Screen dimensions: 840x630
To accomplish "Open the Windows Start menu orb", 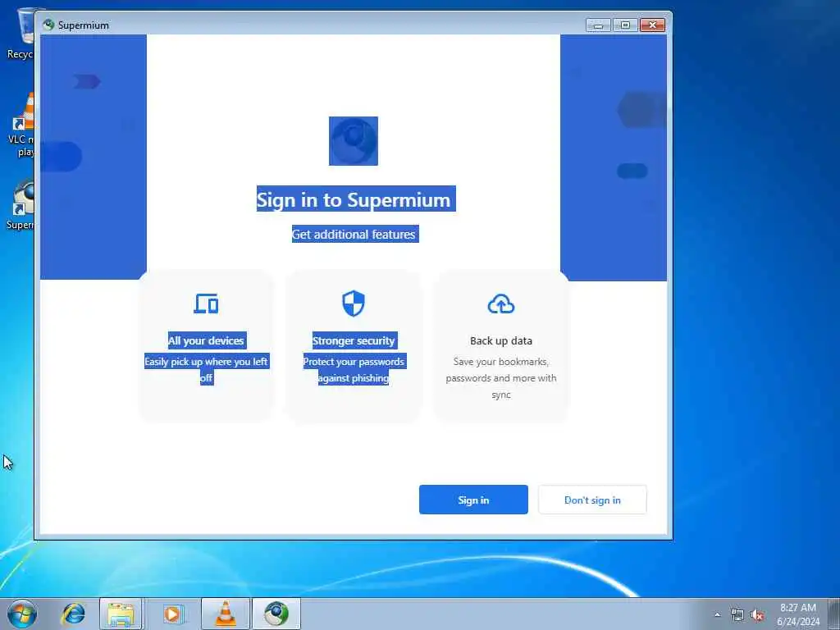I will 22,614.
